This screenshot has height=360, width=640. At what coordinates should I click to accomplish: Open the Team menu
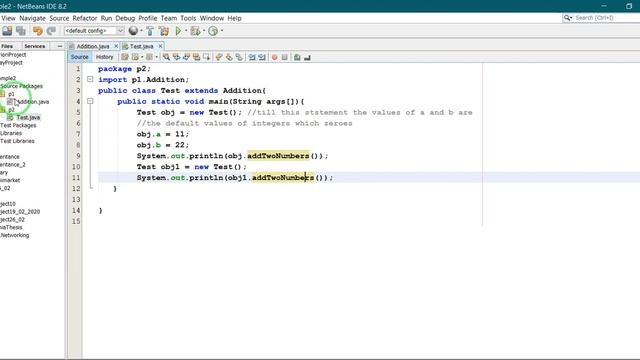(x=169, y=18)
